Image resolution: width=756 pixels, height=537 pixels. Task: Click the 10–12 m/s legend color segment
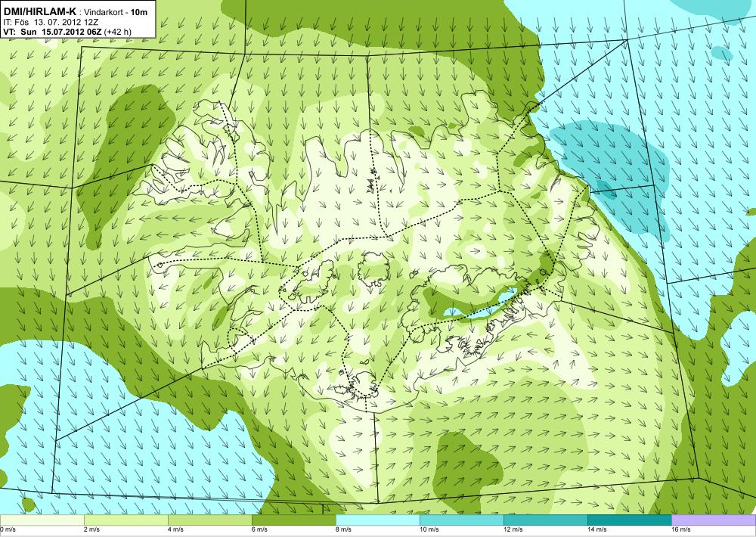(x=461, y=520)
